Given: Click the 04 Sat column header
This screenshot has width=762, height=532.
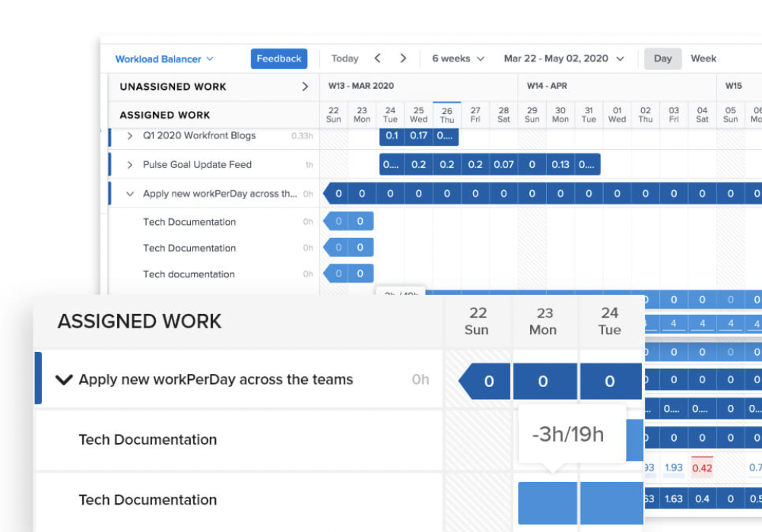Looking at the screenshot, I should tap(702, 115).
